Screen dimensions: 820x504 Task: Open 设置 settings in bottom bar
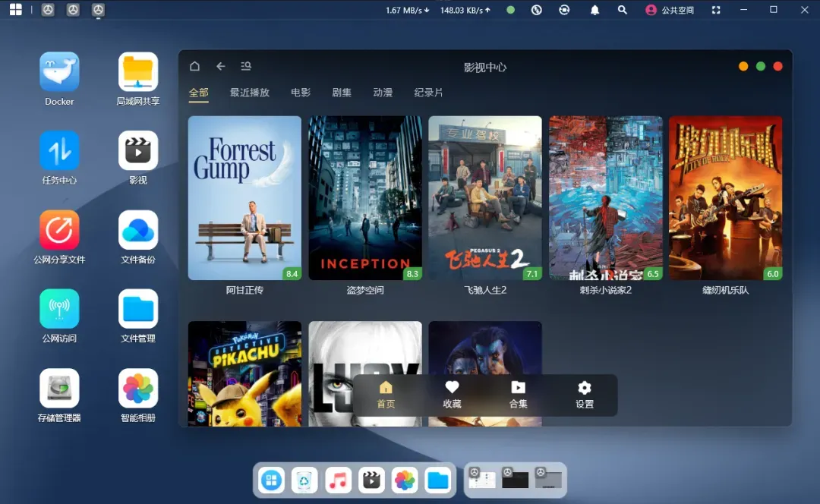click(x=584, y=394)
